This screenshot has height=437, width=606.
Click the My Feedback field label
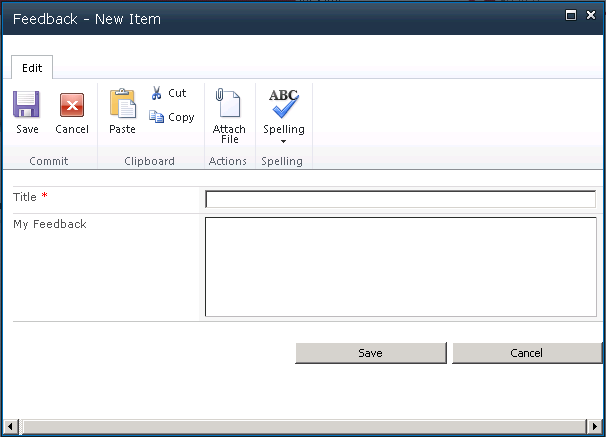50,224
